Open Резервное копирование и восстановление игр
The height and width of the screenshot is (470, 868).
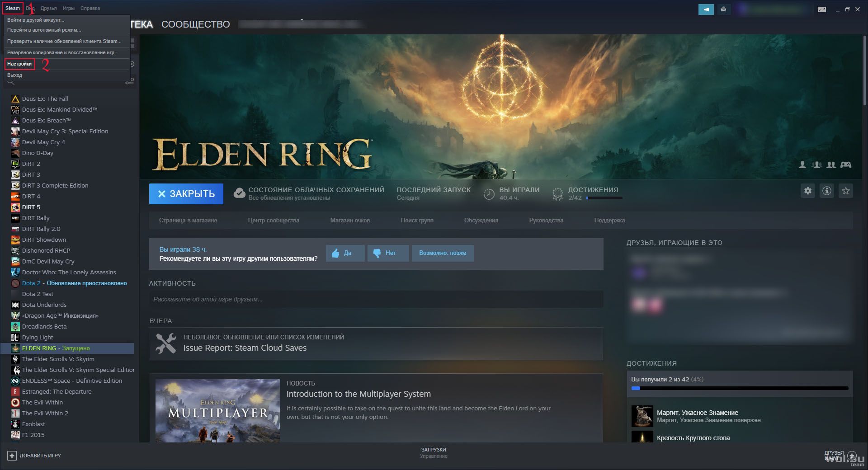(63, 52)
